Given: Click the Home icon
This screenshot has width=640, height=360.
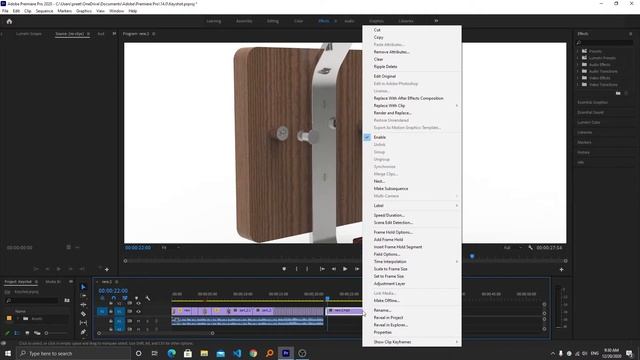Looking at the screenshot, I should [9, 21].
